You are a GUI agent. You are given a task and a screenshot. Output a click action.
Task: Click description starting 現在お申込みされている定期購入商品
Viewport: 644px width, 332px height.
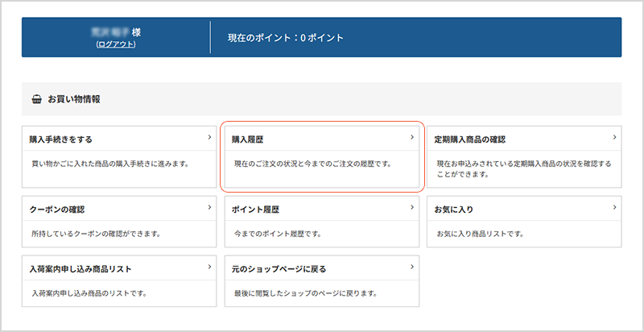[524, 169]
